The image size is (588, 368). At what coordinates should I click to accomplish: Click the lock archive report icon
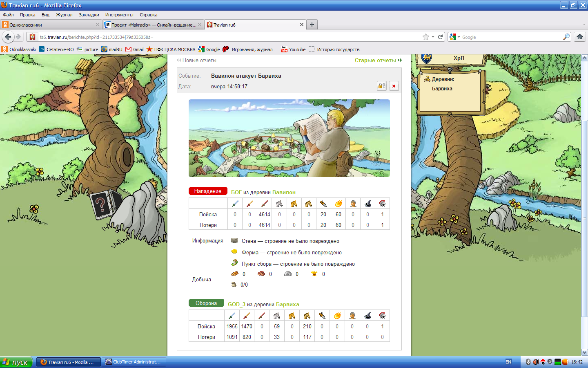click(382, 86)
